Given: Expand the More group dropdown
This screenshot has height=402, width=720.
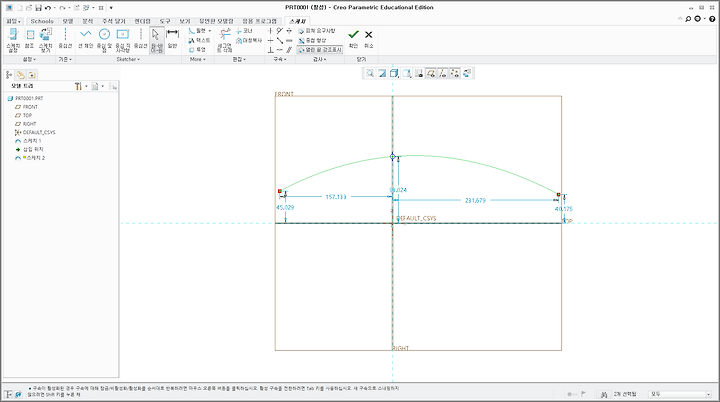Looking at the screenshot, I should point(197,59).
